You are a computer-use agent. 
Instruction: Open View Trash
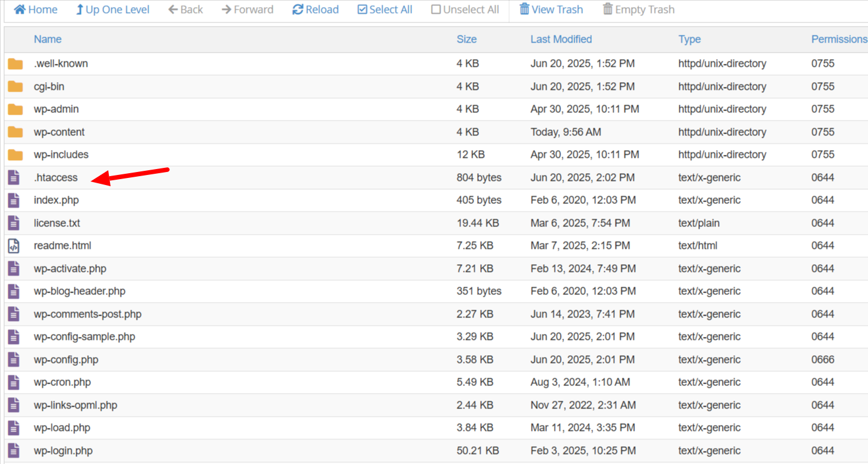coord(551,9)
